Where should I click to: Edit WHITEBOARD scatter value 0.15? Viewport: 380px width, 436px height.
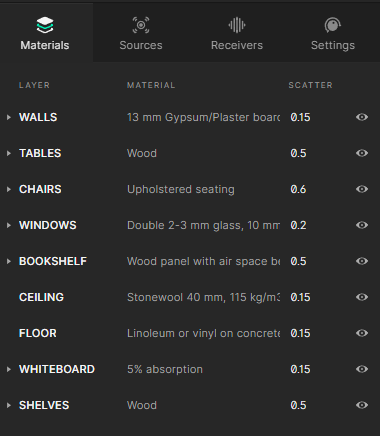pyautogui.click(x=300, y=369)
